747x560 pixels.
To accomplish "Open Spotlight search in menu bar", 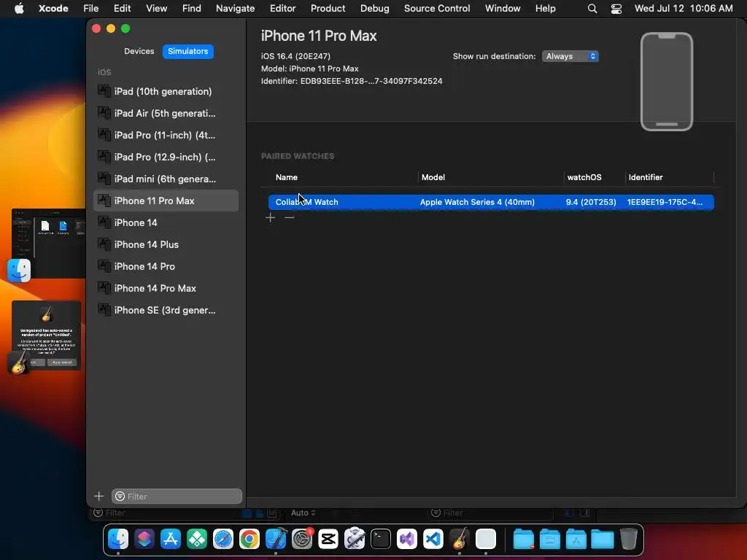I will [592, 9].
